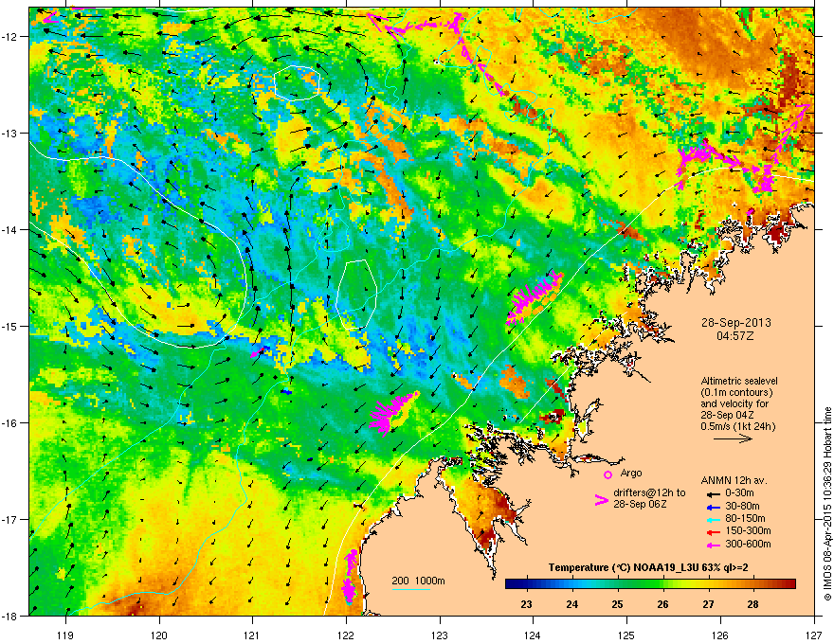Select the blue 30-80m arrow legend symbol
This screenshot has height=644, width=834.
(x=712, y=507)
